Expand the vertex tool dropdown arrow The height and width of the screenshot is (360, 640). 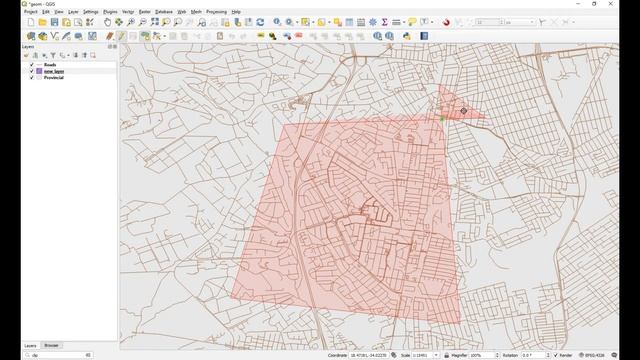[x=164, y=36]
